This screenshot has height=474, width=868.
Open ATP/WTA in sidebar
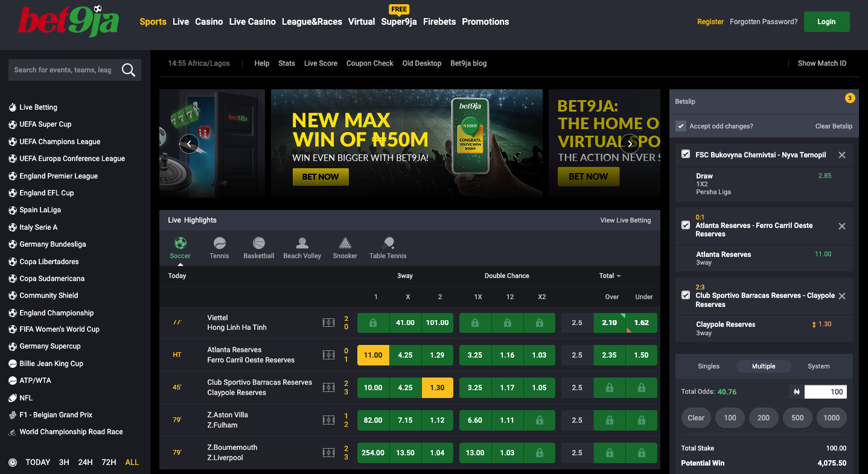tap(35, 381)
